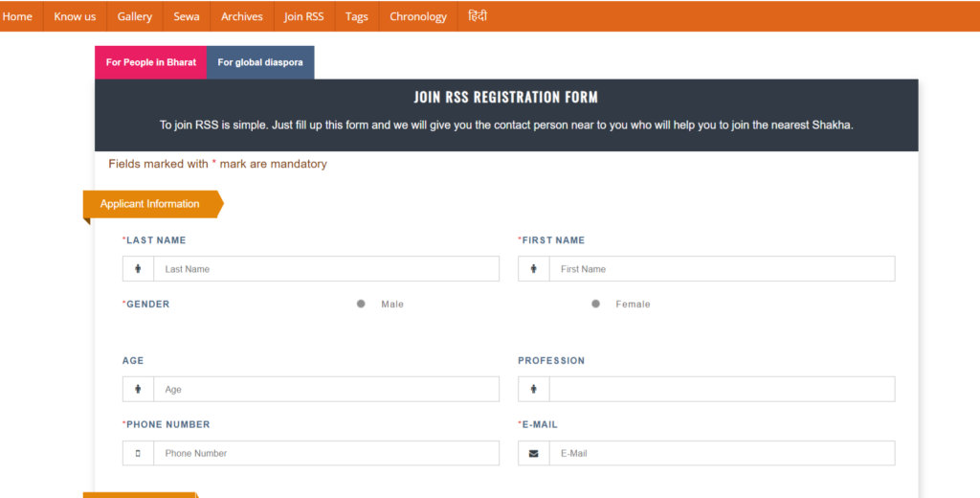Open the Know us menu
980x498 pixels.
pos(75,16)
